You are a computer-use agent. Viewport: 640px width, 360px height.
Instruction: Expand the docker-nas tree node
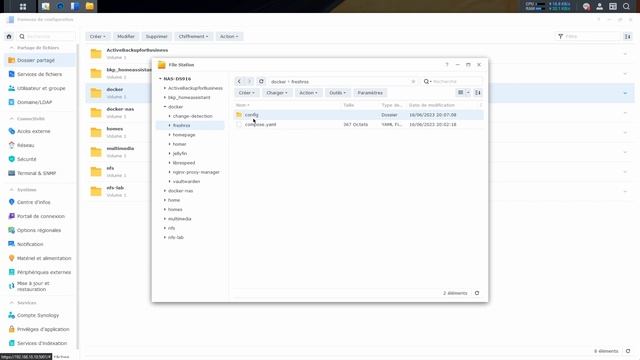pos(165,191)
